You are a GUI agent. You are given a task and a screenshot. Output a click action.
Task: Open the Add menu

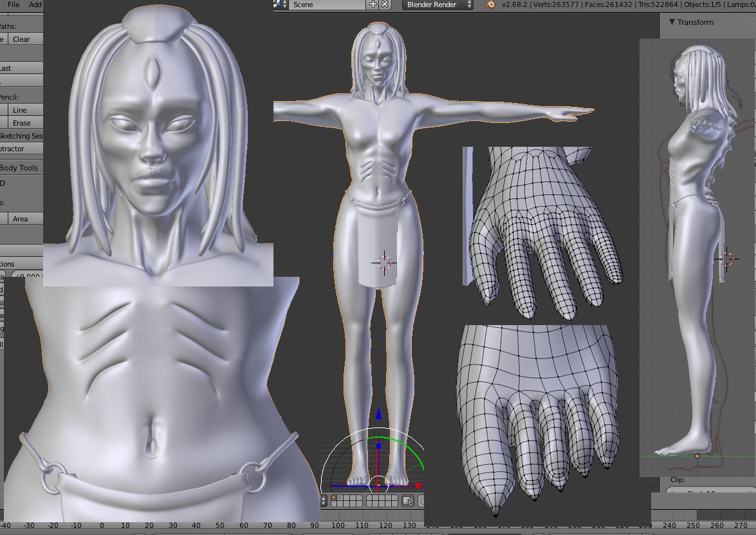point(35,5)
